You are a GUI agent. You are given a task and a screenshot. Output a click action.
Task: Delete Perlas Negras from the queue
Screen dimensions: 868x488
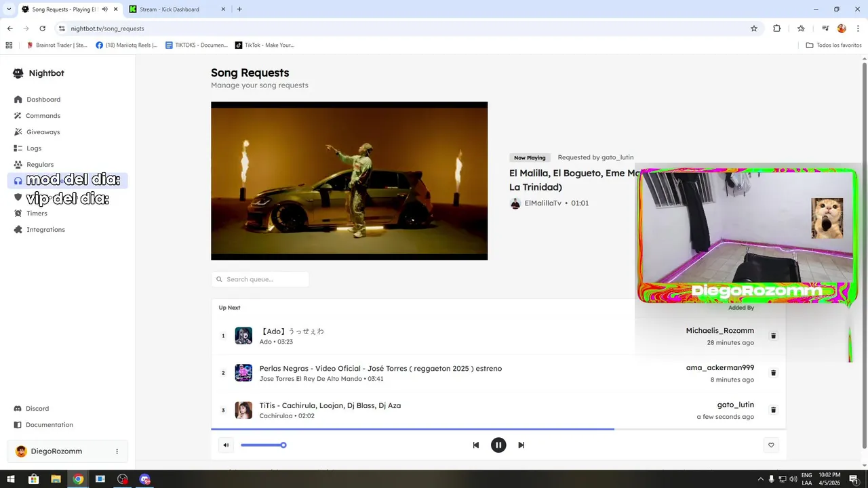pos(773,373)
